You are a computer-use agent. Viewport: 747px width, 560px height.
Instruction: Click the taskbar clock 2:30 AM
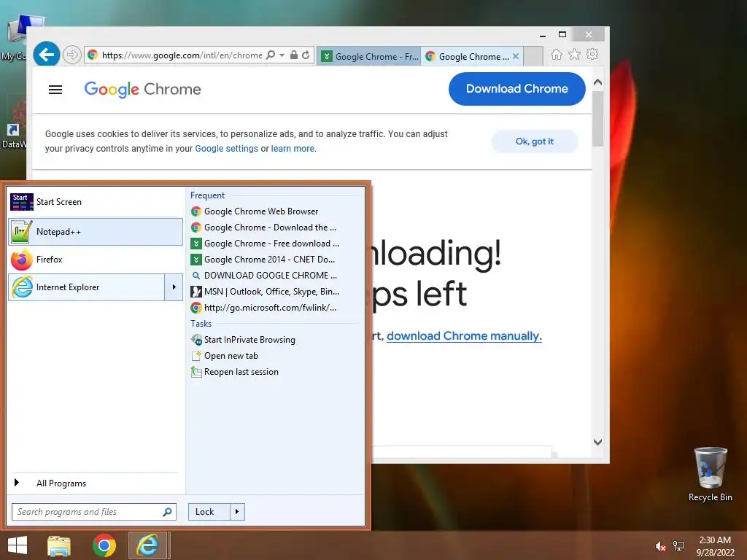point(715,540)
